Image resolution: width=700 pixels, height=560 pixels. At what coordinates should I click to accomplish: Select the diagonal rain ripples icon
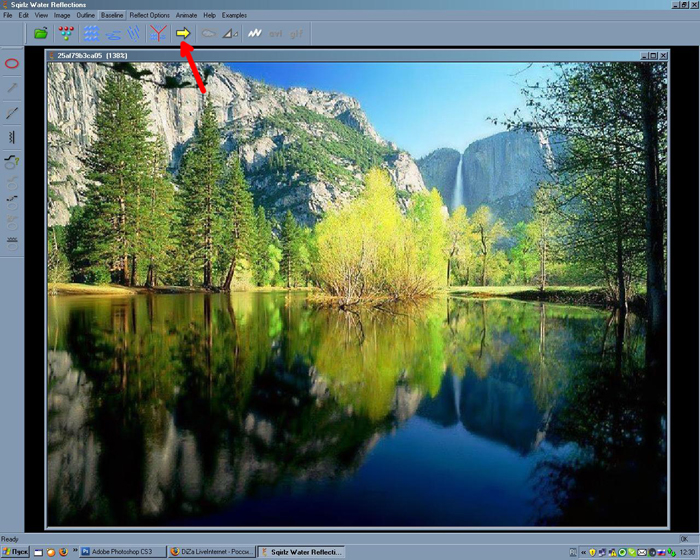[x=133, y=33]
